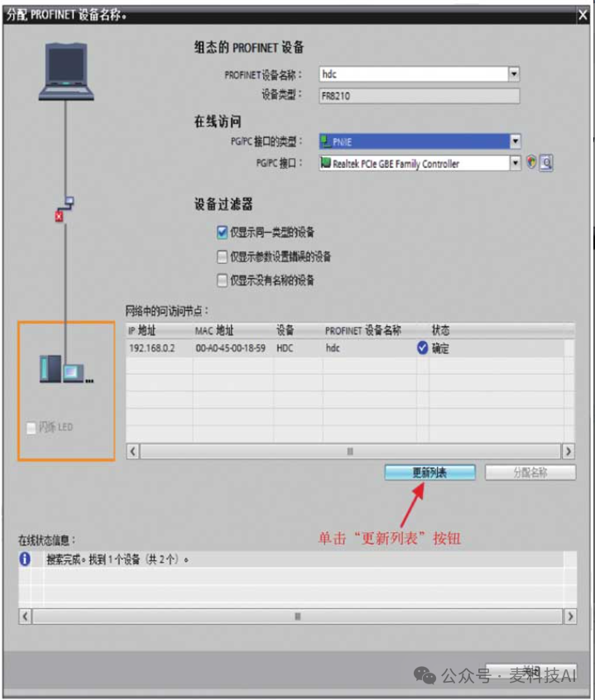
Task: Click the PG/PC laptop icon in topology
Action: (x=66, y=71)
